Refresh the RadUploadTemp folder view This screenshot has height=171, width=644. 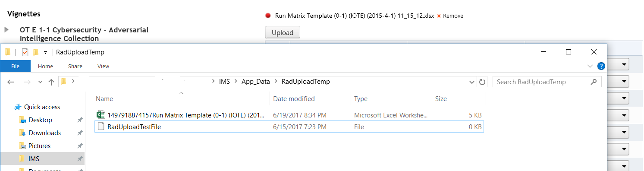(x=482, y=82)
